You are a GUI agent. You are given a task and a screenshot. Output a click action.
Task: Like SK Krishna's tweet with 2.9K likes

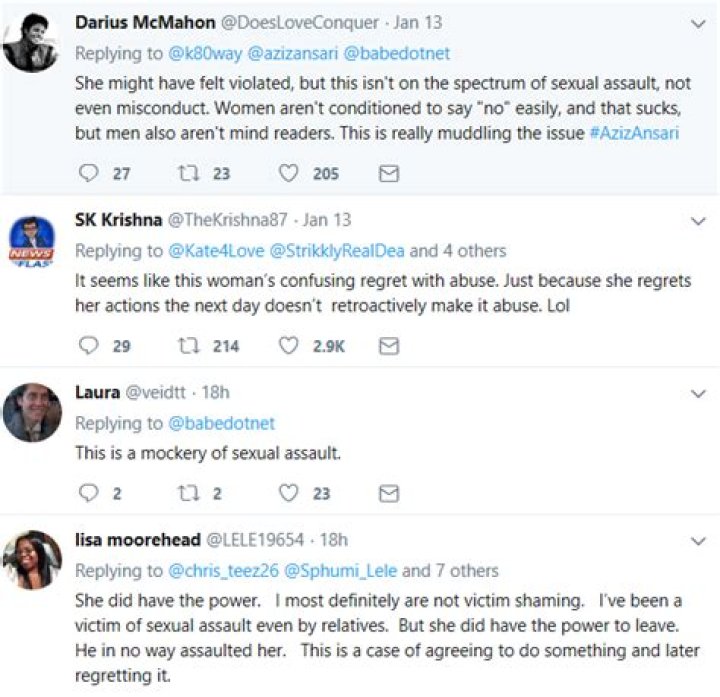(289, 345)
